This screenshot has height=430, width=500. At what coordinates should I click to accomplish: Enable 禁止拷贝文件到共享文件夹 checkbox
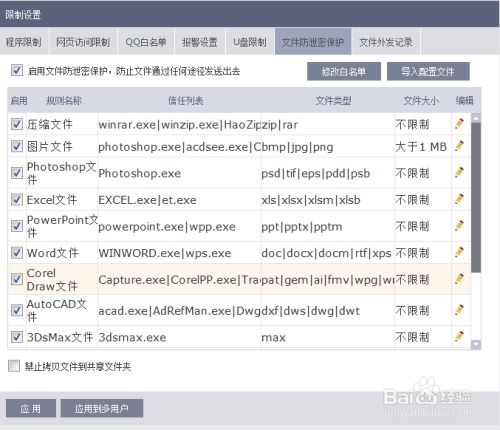point(14,366)
